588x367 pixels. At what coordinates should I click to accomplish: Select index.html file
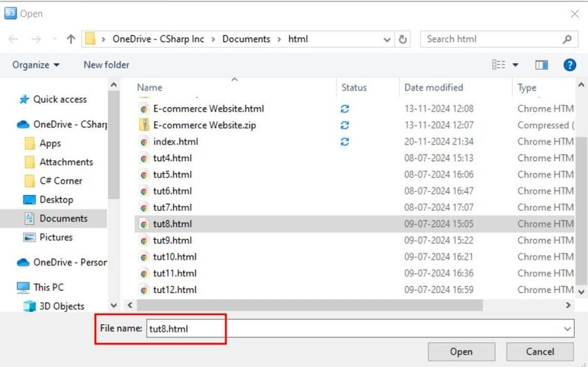point(176,142)
